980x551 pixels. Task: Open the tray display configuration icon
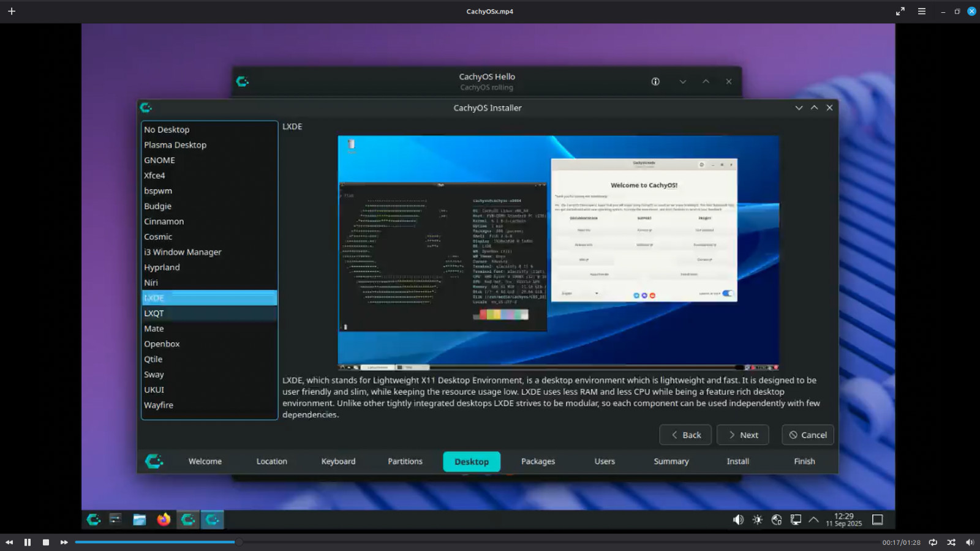pyautogui.click(x=796, y=520)
